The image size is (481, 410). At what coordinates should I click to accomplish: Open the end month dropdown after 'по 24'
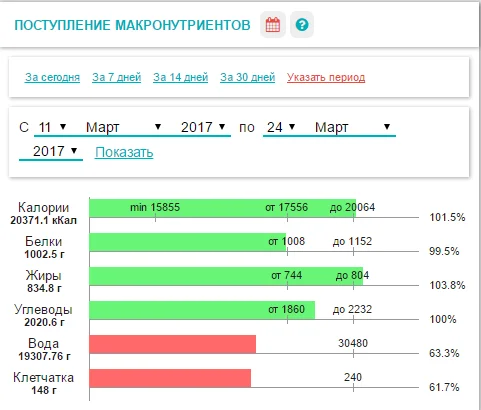352,127
